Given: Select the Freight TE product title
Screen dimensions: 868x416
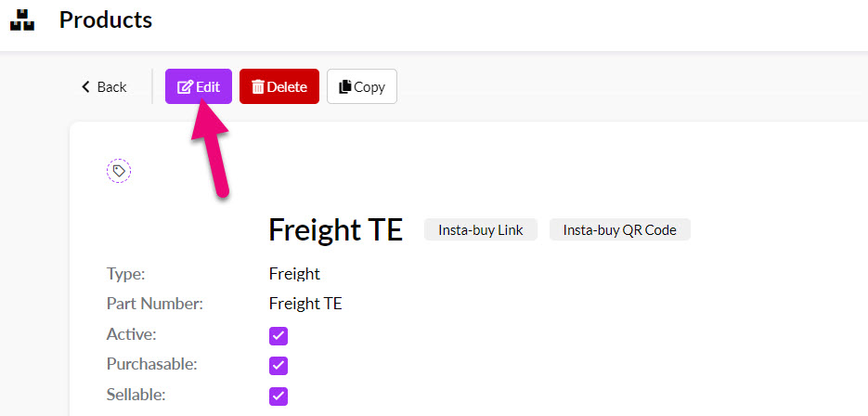Looking at the screenshot, I should pyautogui.click(x=336, y=229).
